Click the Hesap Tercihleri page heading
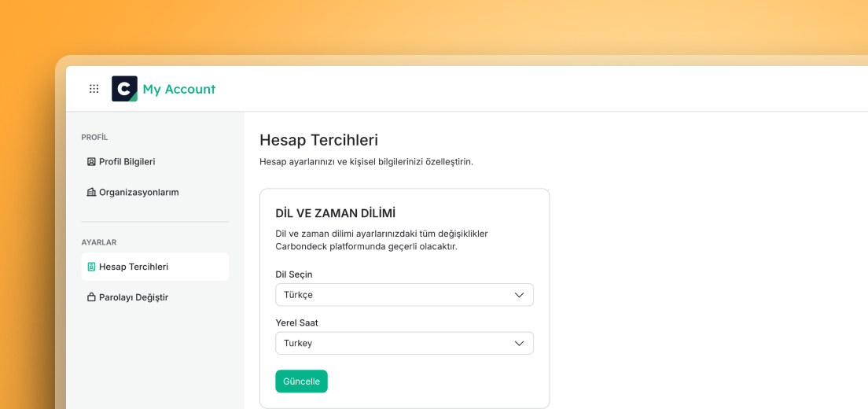 319,140
